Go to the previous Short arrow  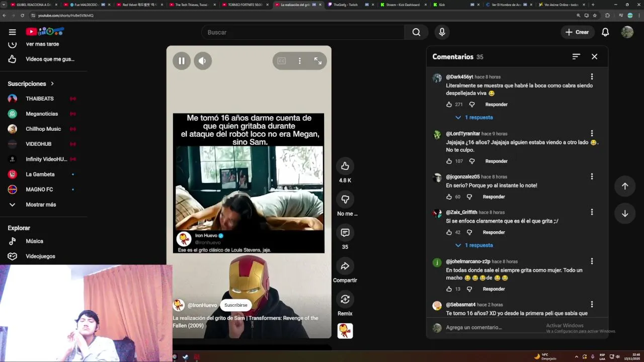pyautogui.click(x=625, y=186)
